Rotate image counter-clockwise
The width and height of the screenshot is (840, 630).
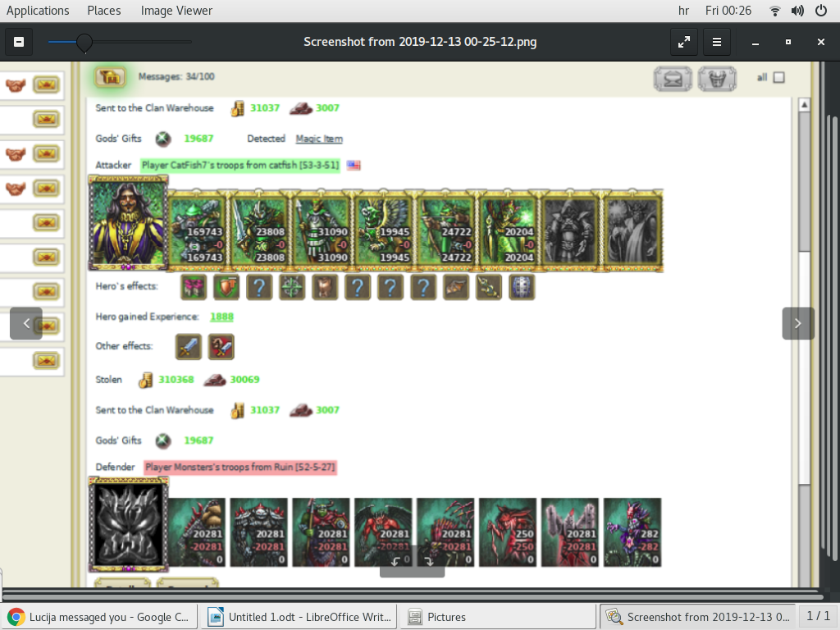(396, 562)
